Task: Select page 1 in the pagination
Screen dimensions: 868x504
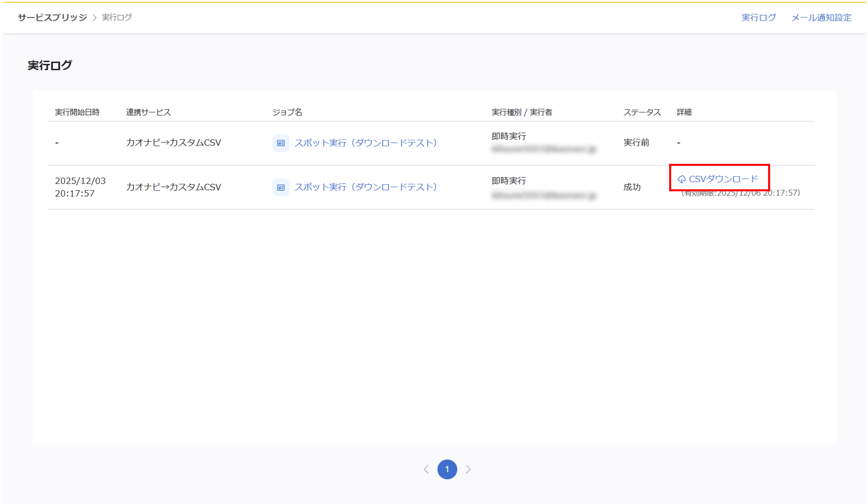Action: [447, 470]
